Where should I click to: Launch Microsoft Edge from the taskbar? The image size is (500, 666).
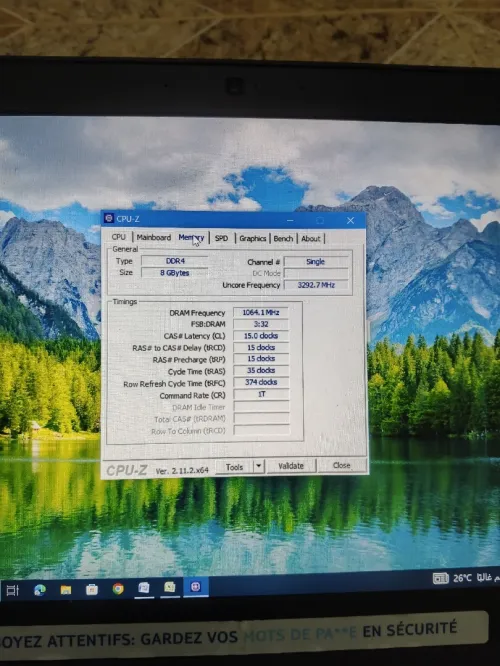tap(40, 590)
